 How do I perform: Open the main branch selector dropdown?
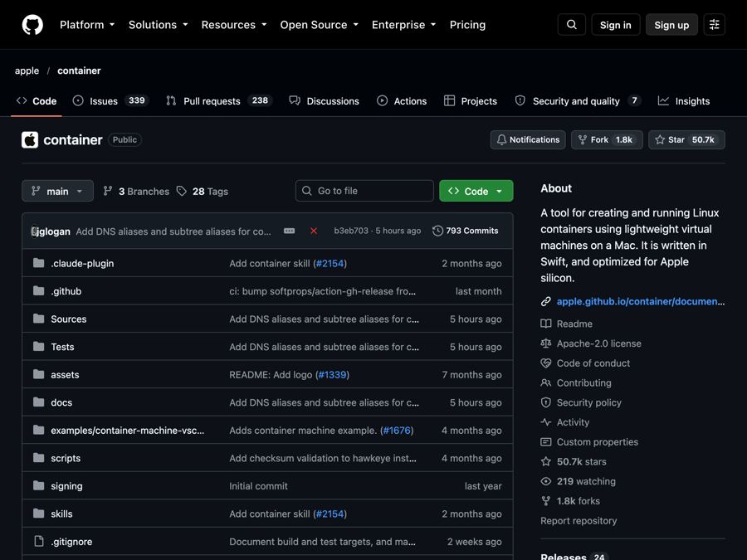(57, 191)
